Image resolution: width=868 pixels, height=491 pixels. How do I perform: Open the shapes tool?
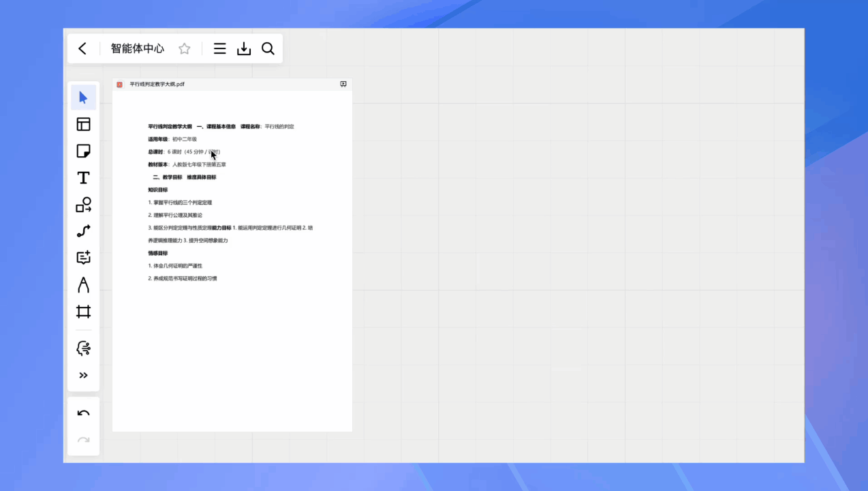pyautogui.click(x=83, y=205)
